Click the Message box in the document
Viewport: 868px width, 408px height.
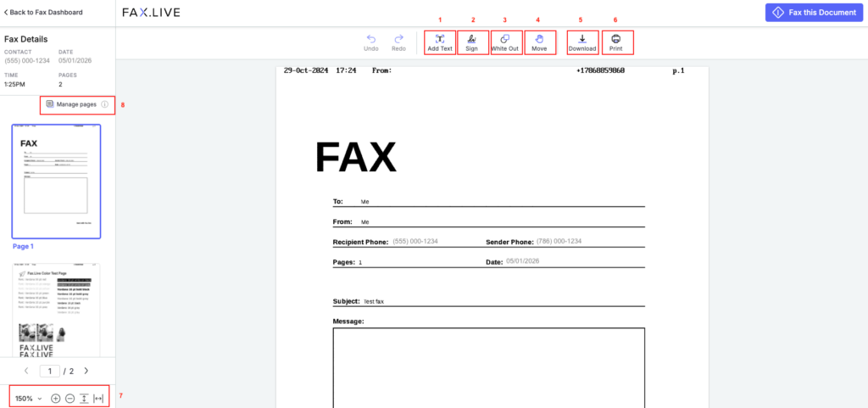point(489,367)
